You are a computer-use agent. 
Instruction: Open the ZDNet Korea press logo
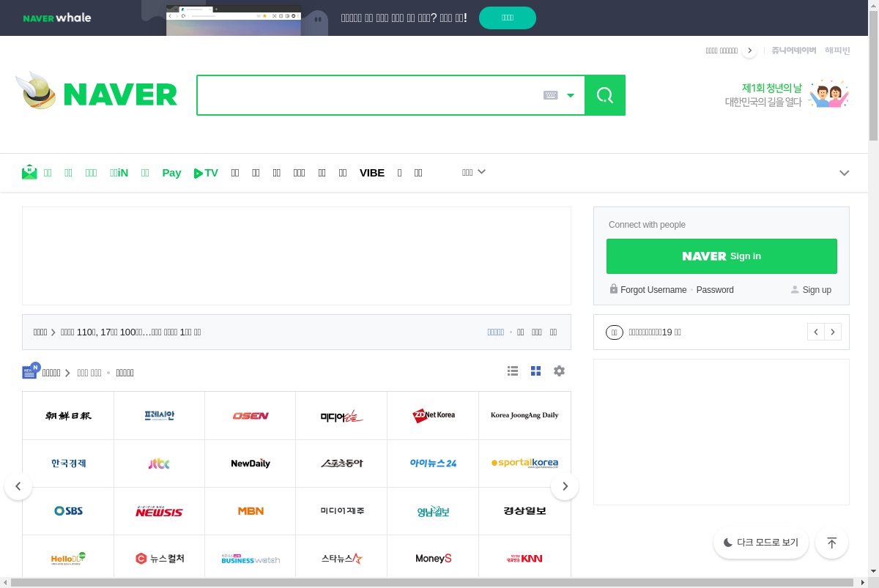pos(433,416)
